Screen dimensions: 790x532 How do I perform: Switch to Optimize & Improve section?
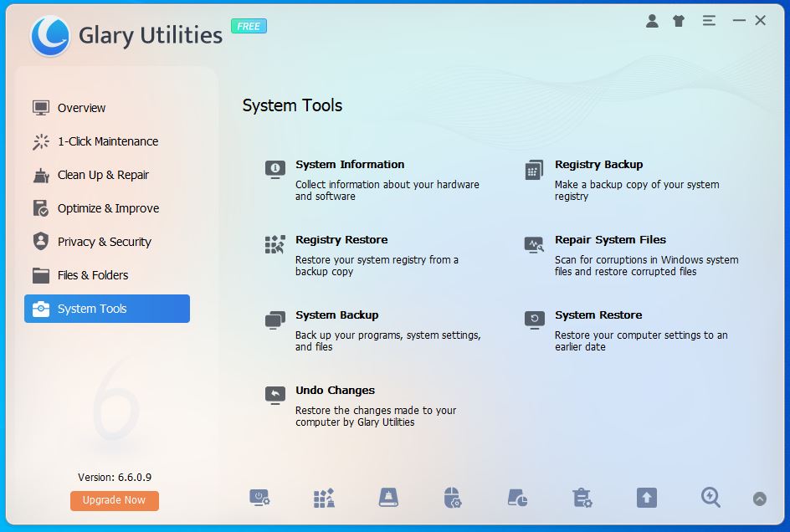pos(107,208)
